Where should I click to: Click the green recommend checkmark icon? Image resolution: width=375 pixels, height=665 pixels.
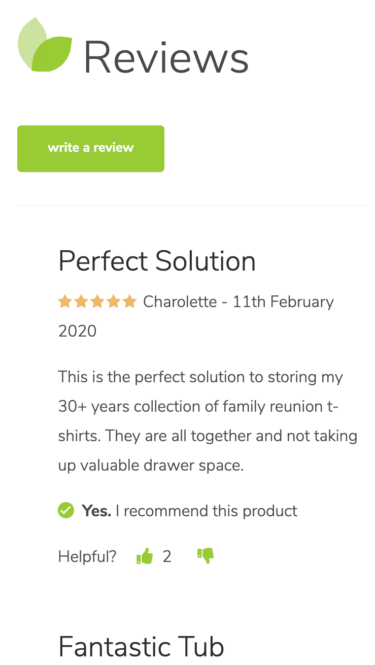[x=66, y=510]
